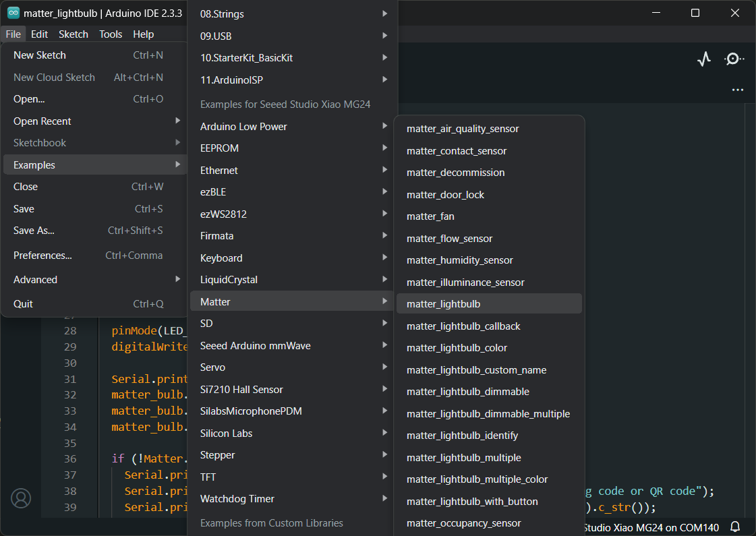The width and height of the screenshot is (756, 536).
Task: Open the TFT examples submenu
Action: (x=293, y=477)
